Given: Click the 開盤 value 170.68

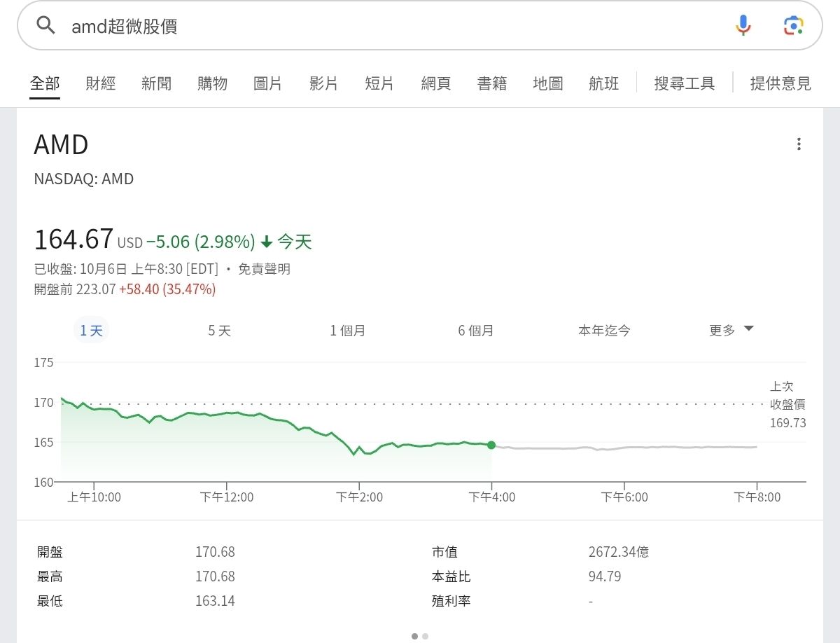Looking at the screenshot, I should 215,552.
